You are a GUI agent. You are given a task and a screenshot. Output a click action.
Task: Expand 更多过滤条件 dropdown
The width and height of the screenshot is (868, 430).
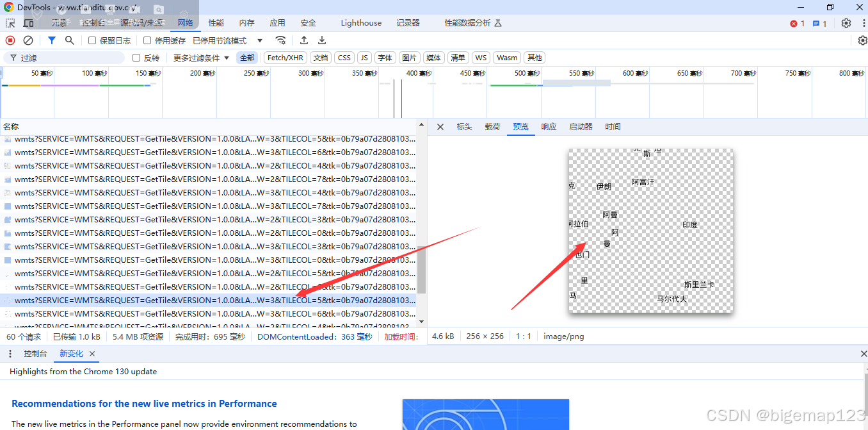[x=201, y=58]
